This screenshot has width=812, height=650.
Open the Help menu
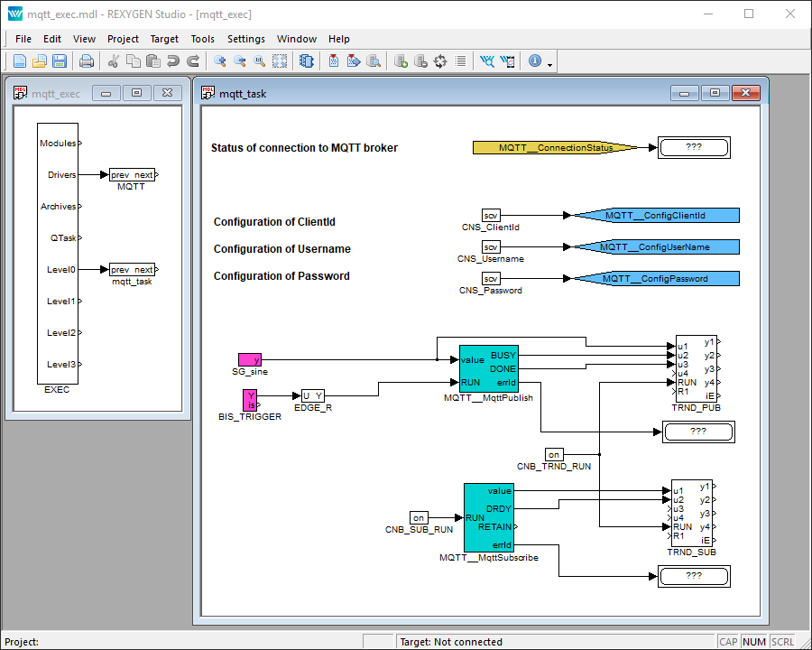point(338,39)
